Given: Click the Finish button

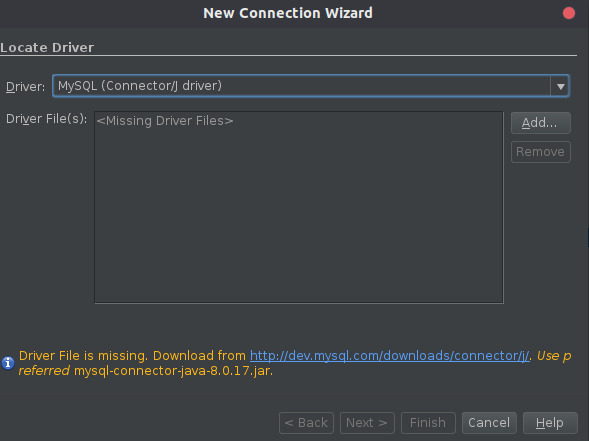Looking at the screenshot, I should click(x=428, y=423).
